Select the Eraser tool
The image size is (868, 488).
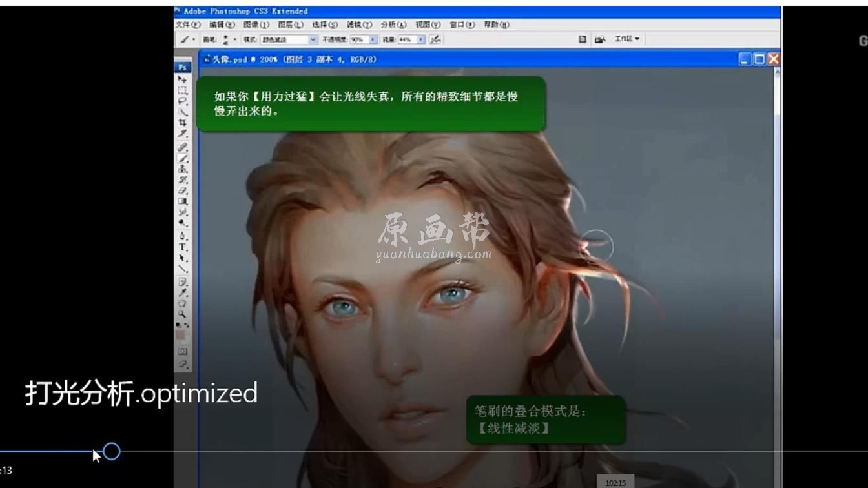pyautogui.click(x=183, y=191)
